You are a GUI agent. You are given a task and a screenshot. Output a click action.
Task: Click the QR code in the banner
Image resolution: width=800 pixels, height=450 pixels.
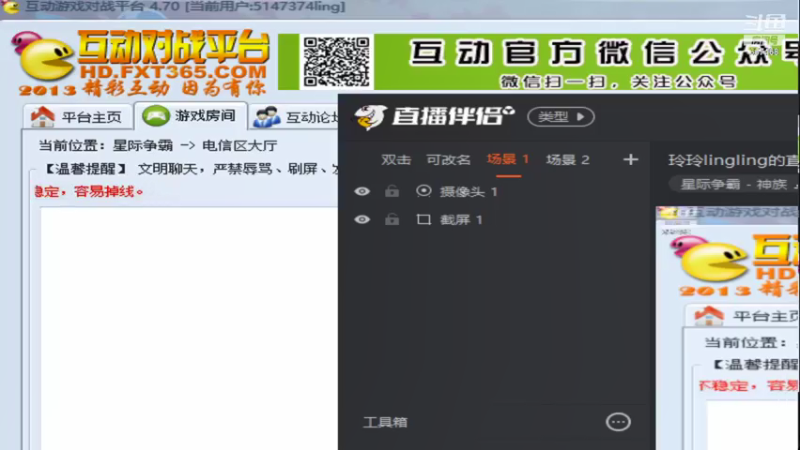click(x=336, y=62)
